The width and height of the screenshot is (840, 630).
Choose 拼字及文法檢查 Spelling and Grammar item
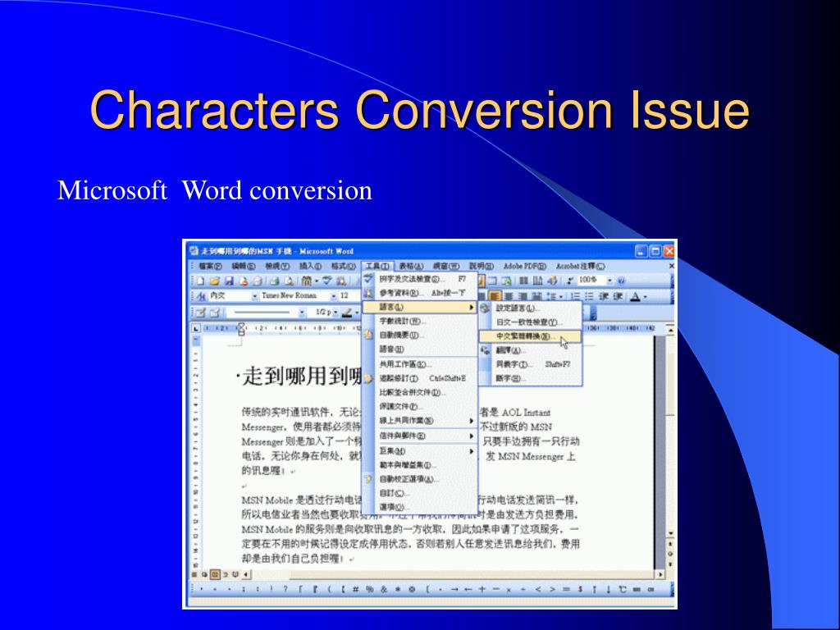point(420,279)
